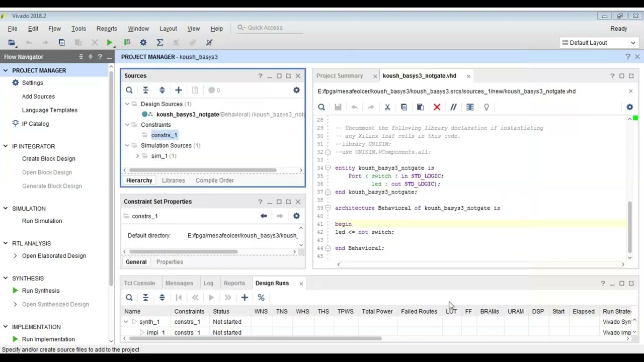Collapse IP INTEGRATOR section
This screenshot has height=362, width=644.
coord(6,146)
